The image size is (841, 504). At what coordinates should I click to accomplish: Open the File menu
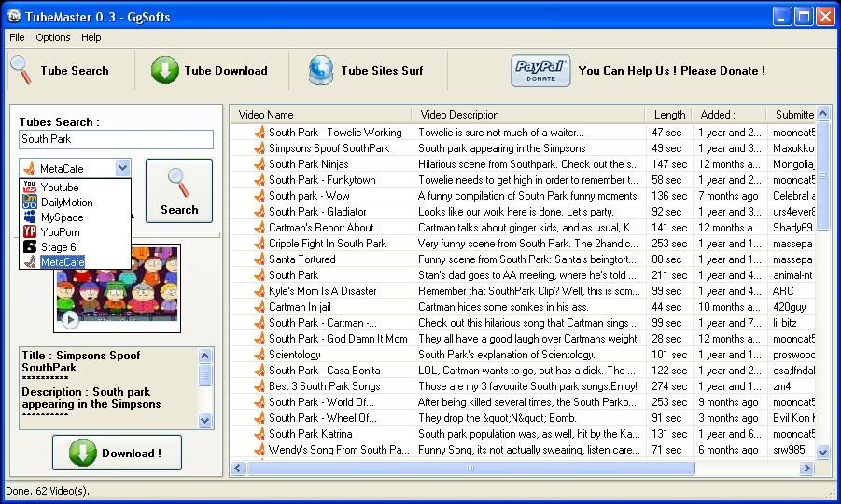tap(17, 37)
